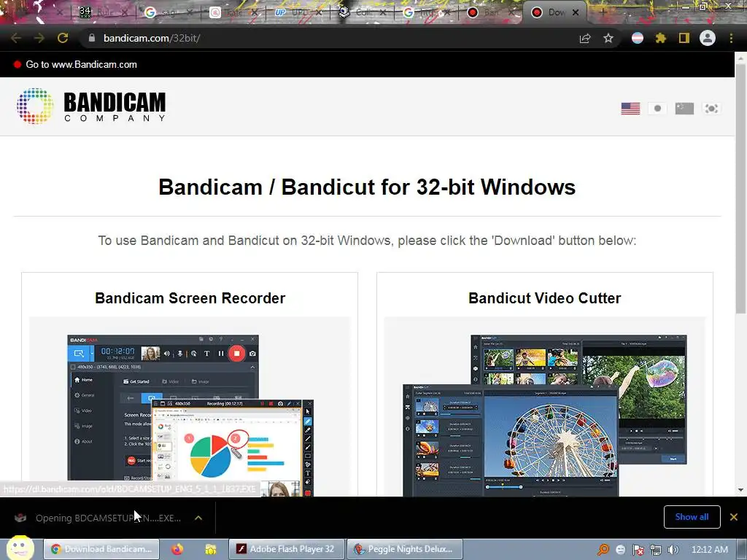
Task: Select the Chinese flag language
Action: pyautogui.click(x=684, y=109)
